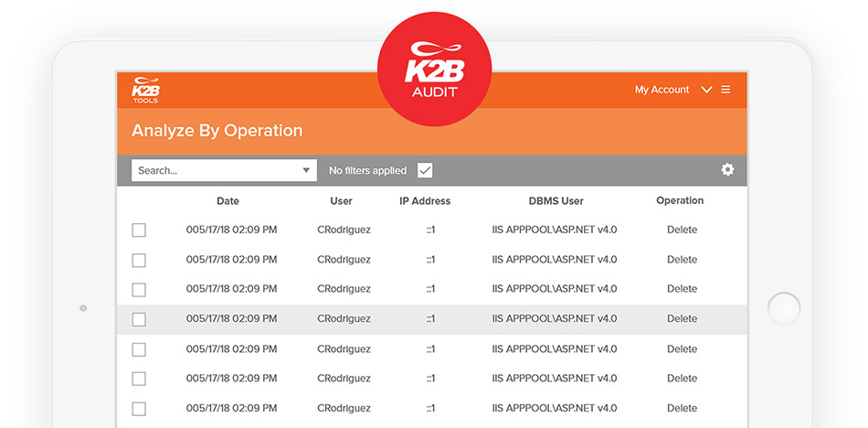The height and width of the screenshot is (428, 868).
Task: Tap the tablet's round home button
Action: pyautogui.click(x=784, y=307)
